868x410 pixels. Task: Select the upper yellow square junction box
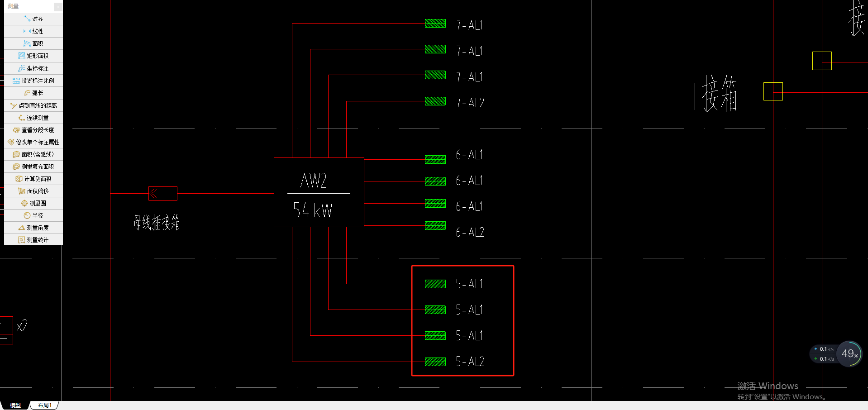(x=822, y=61)
